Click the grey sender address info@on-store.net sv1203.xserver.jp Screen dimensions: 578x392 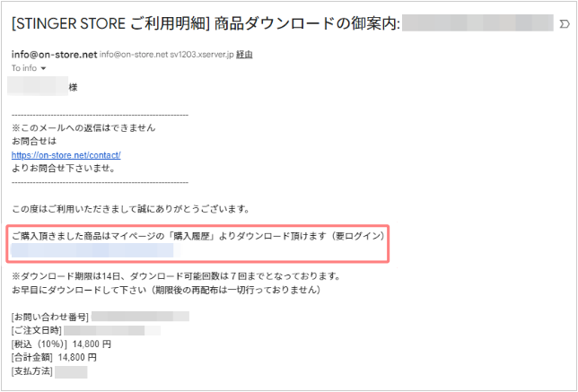pos(167,55)
